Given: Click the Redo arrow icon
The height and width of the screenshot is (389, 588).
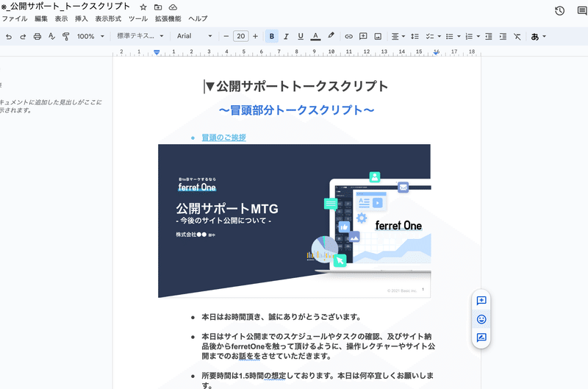Looking at the screenshot, I should [x=23, y=36].
